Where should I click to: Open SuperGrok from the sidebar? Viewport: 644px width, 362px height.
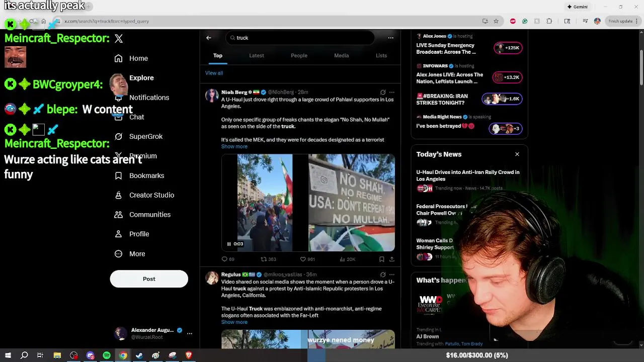click(x=139, y=136)
